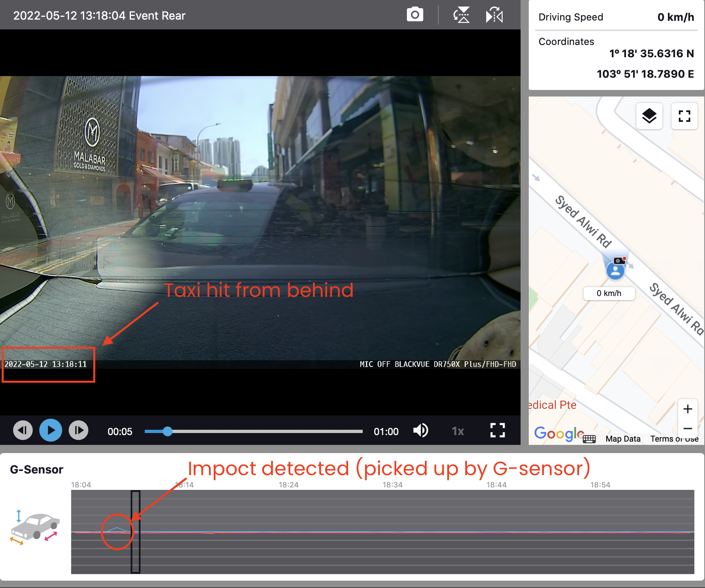Zoom in on the map
705x588 pixels.
coord(687,409)
